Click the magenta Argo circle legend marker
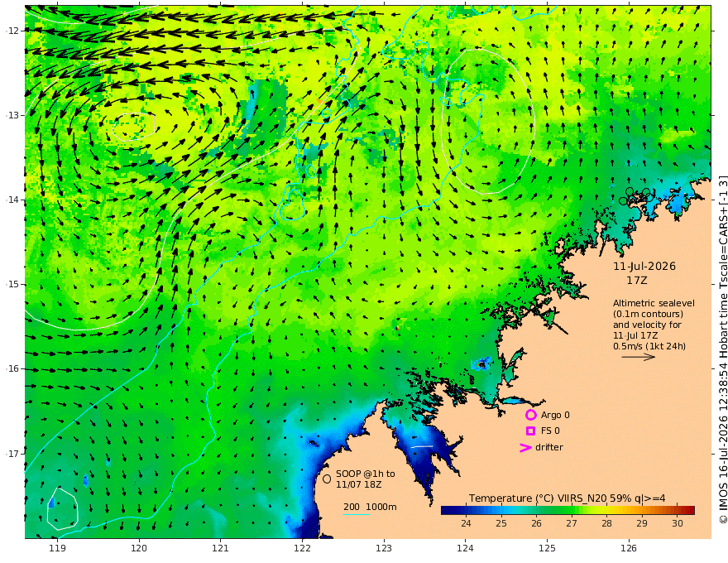Screen dimensions: 728x563 (x=530, y=415)
